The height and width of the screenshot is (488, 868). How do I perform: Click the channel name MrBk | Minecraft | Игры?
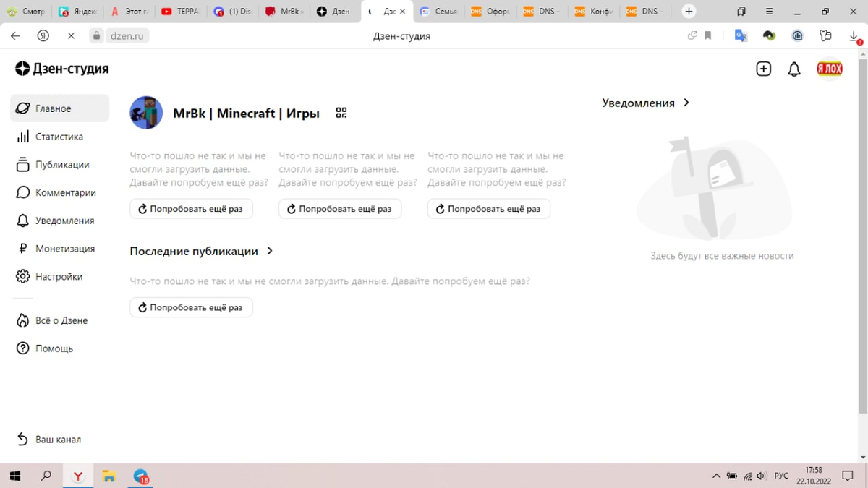click(x=246, y=113)
